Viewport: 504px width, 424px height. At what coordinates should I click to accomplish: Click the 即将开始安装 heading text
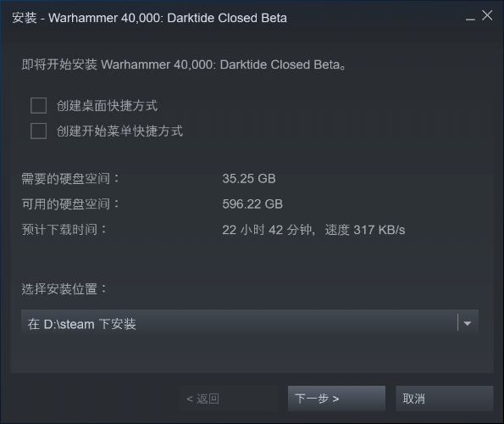click(x=184, y=64)
